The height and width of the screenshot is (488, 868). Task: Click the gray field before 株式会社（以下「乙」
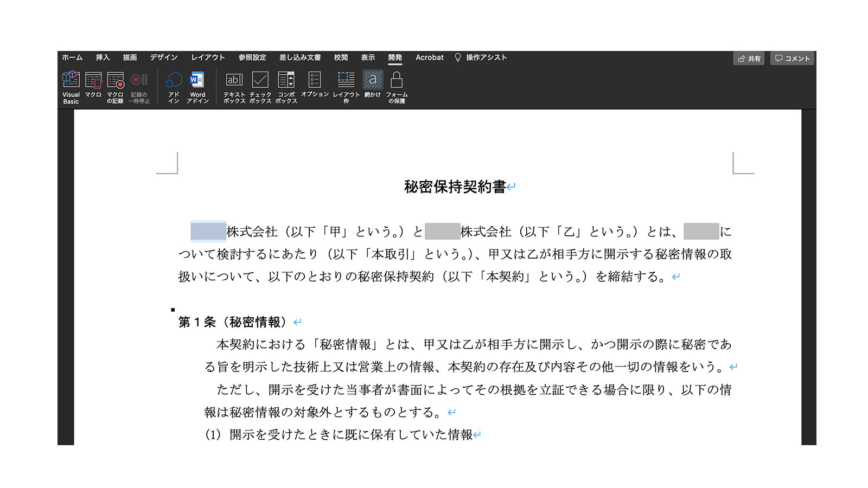point(443,232)
